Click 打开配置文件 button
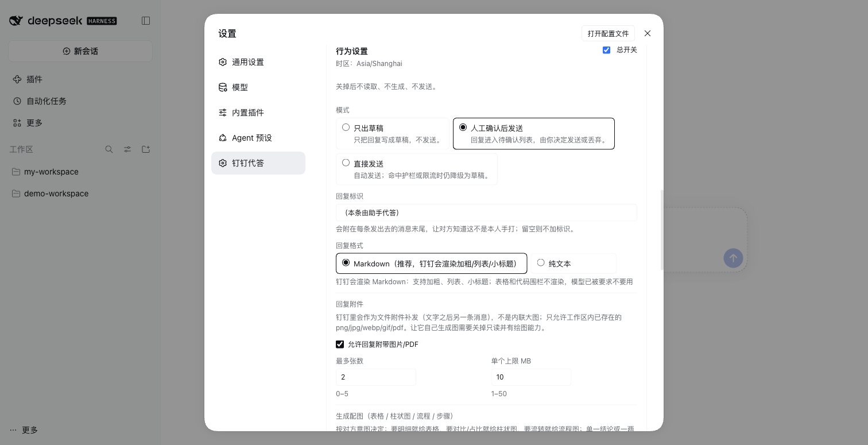Image resolution: width=868 pixels, height=445 pixels. 608,33
